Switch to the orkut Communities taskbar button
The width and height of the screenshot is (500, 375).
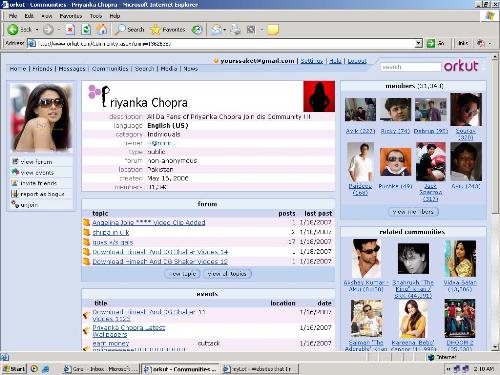pos(180,369)
